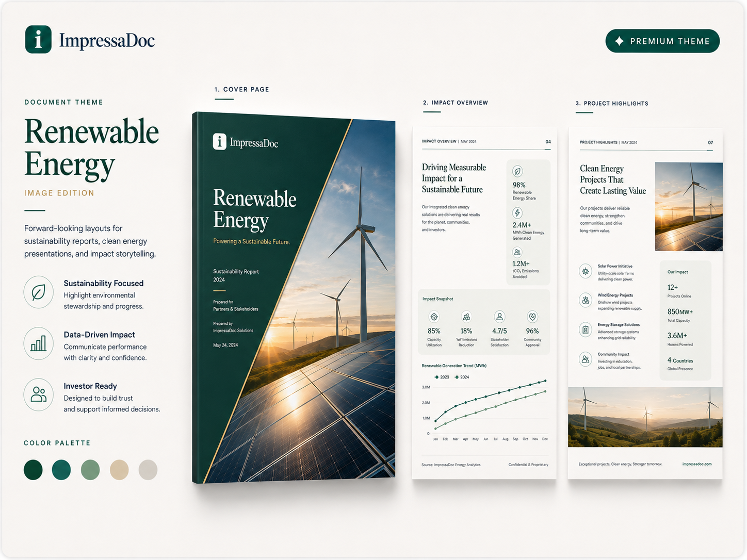
Task: Click the '850MW+' Total Capacity value
Action: click(680, 311)
